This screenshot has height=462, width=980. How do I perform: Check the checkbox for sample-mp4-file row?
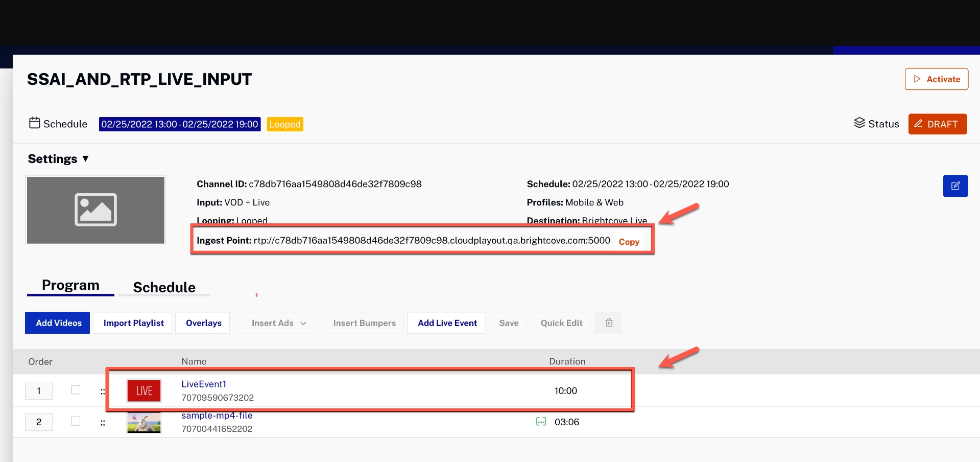tap(76, 421)
